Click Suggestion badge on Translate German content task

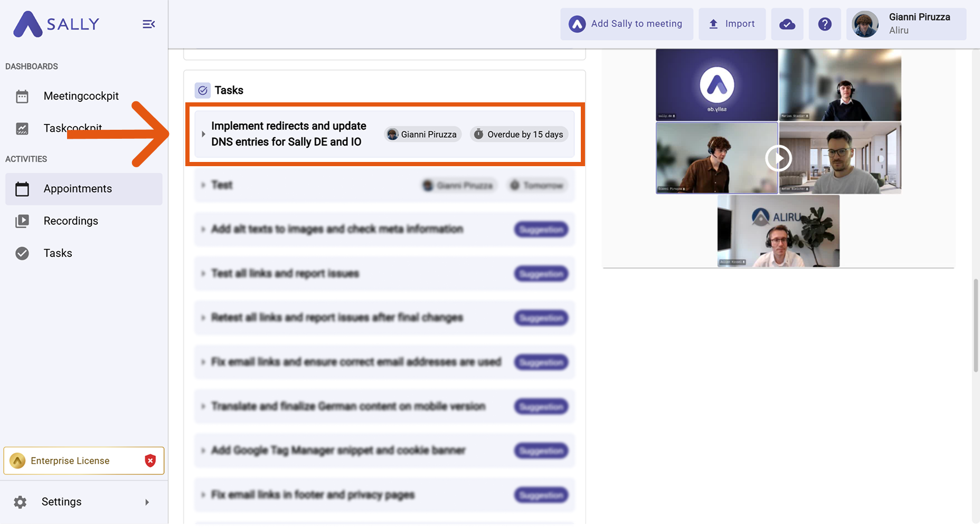(541, 406)
